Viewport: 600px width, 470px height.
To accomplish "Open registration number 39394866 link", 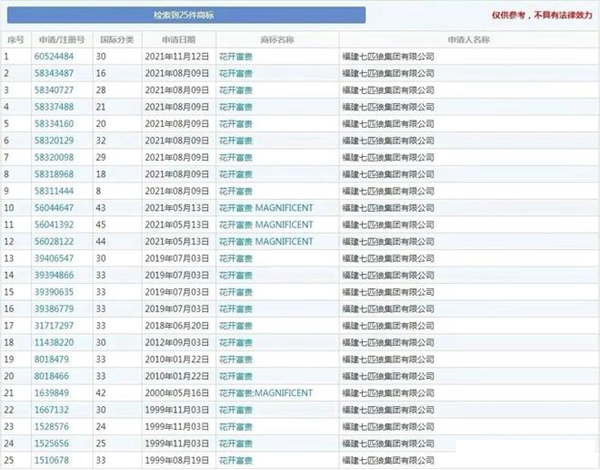I will tap(54, 276).
